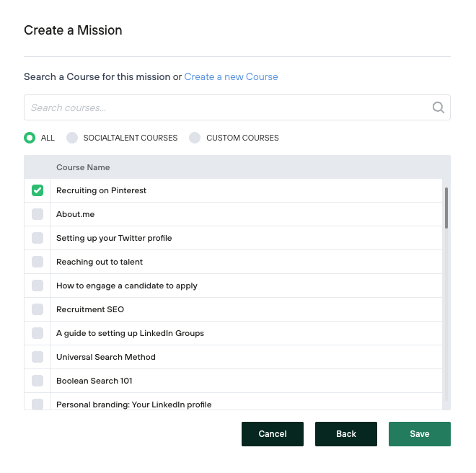Tick Setting up your Twitter profile checkbox
Image resolution: width=476 pixels, height=473 pixels.
tap(38, 238)
